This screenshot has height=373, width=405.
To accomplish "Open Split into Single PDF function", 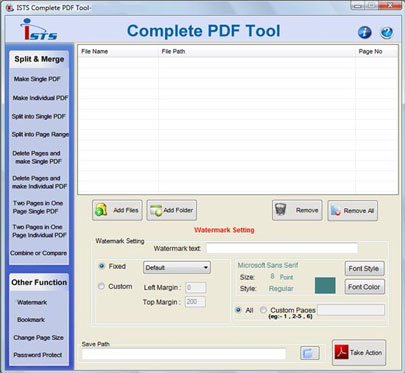I will 39,117.
